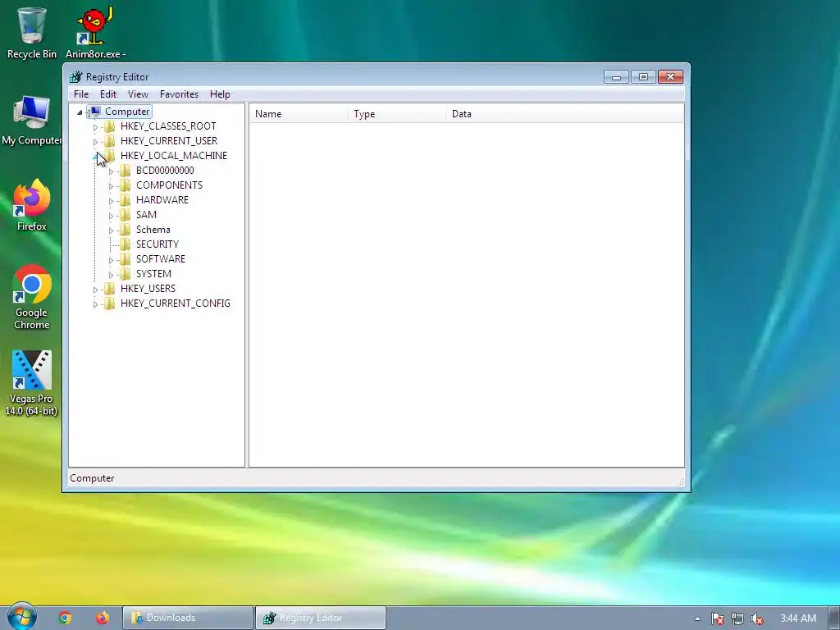840x630 pixels.
Task: Expand the BCD00000000 subkey
Action: click(111, 171)
